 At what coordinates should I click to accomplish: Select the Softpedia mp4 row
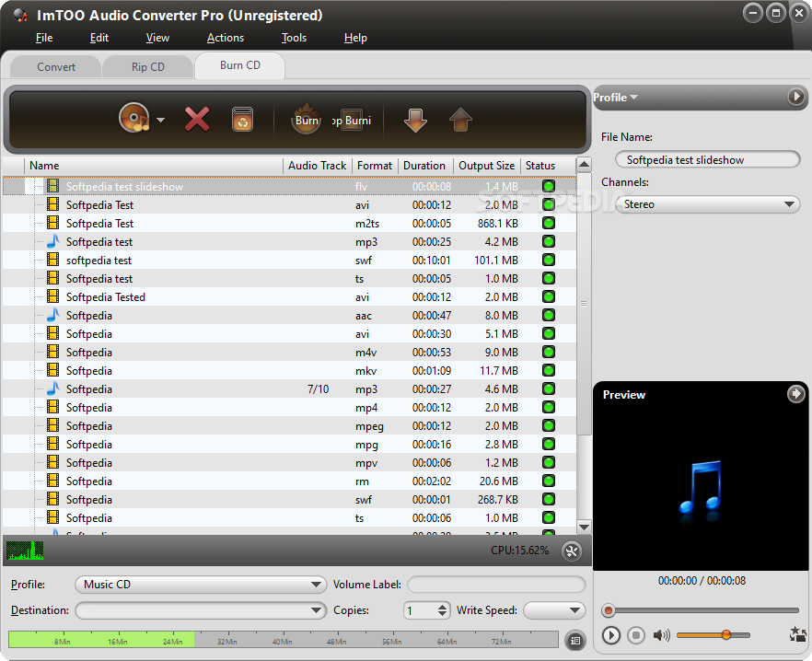pyautogui.click(x=289, y=407)
